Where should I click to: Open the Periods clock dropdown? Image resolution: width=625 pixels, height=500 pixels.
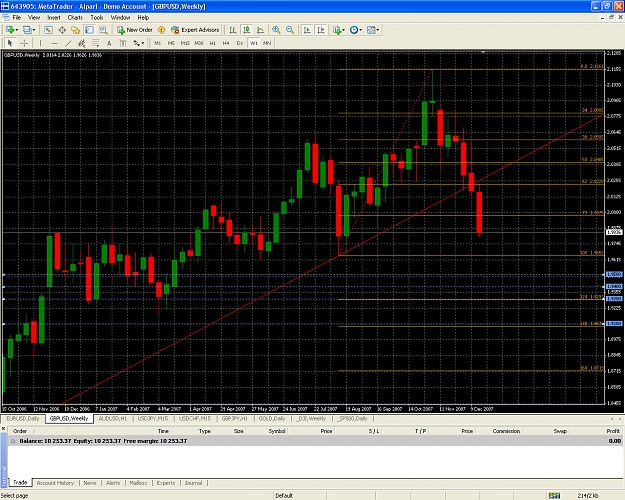(356, 30)
